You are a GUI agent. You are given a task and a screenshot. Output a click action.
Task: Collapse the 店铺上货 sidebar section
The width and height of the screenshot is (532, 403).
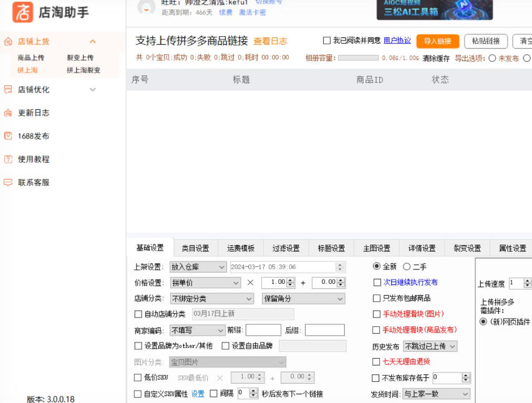[92, 41]
